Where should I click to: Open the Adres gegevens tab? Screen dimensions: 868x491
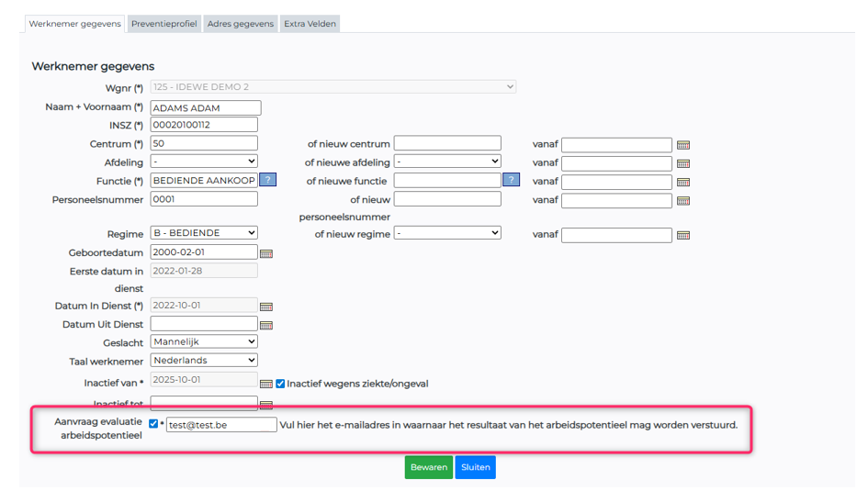click(x=240, y=24)
